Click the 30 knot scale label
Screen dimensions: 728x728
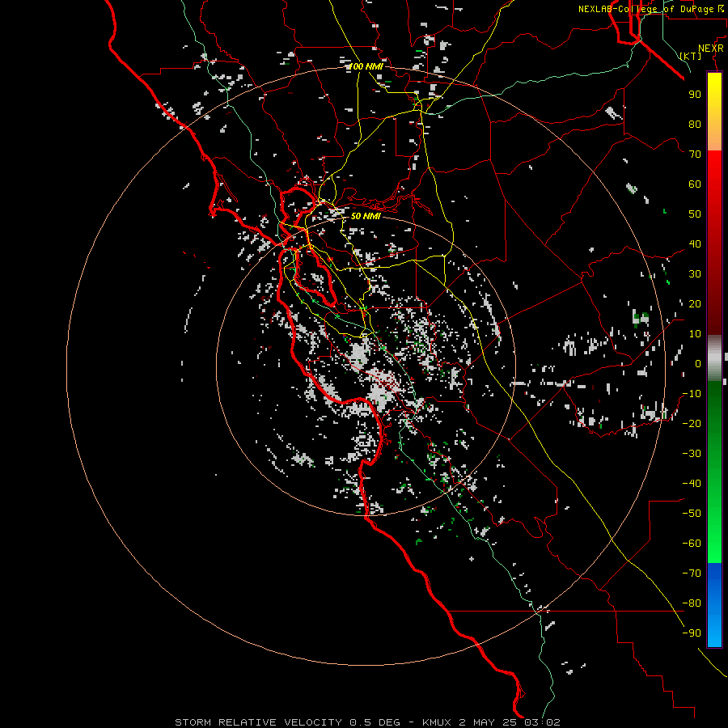695,274
